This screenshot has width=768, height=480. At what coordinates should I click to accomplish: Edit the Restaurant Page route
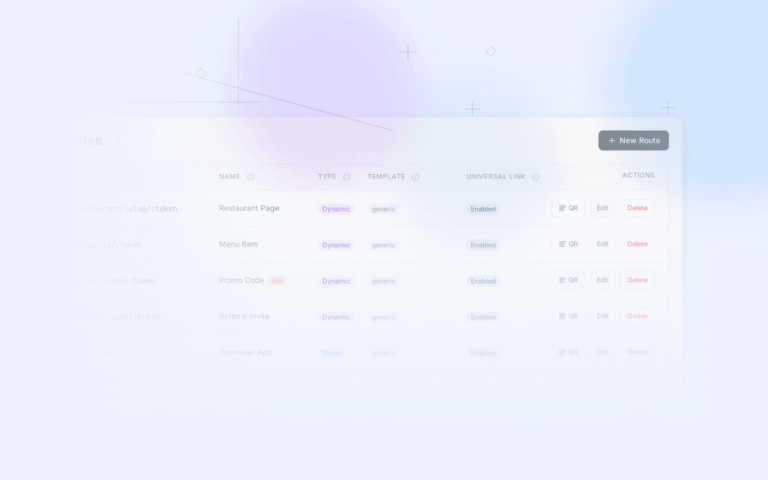pyautogui.click(x=602, y=208)
